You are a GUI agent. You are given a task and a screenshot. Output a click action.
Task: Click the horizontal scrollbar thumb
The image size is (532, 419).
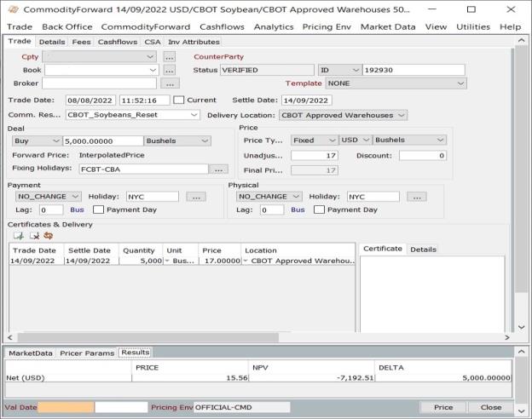[x=148, y=337]
